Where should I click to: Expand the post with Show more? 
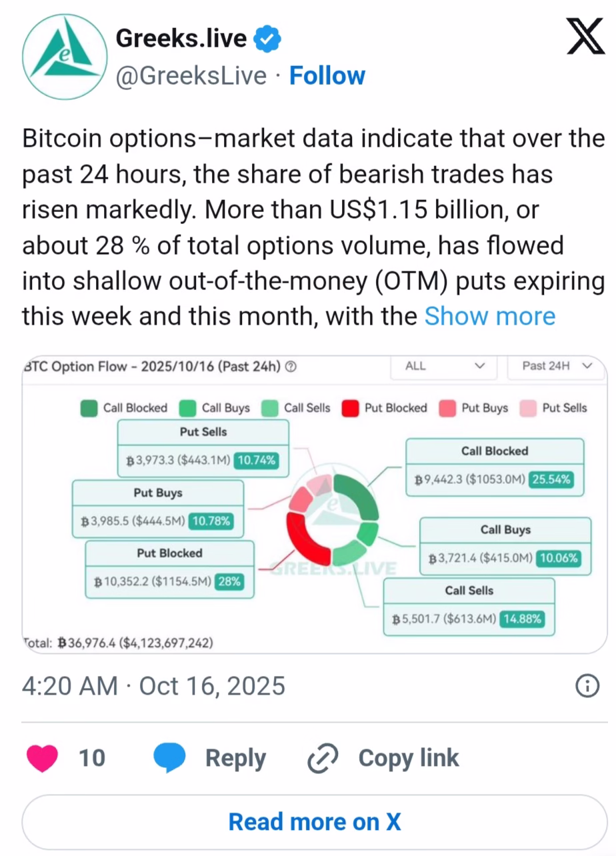click(x=490, y=315)
